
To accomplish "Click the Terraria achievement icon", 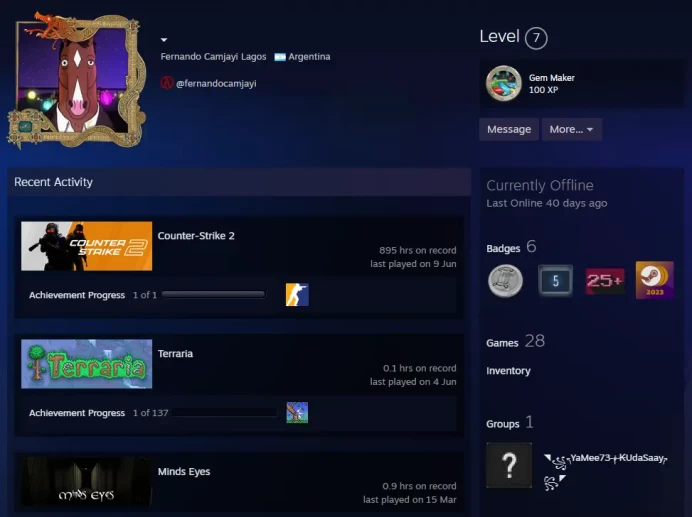I will [x=297, y=412].
